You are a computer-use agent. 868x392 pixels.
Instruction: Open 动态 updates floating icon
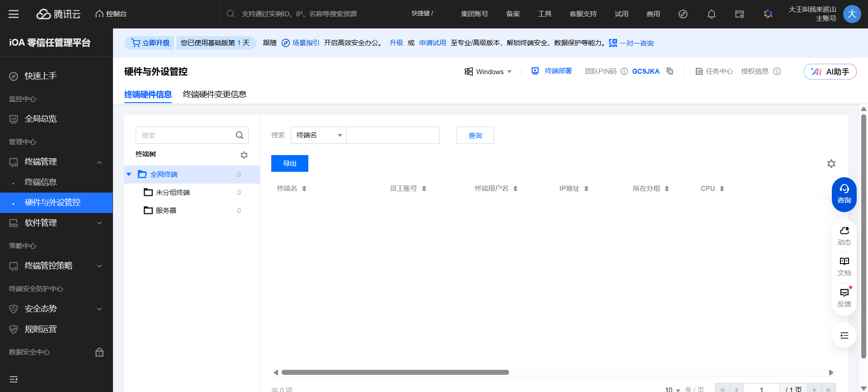tap(844, 236)
